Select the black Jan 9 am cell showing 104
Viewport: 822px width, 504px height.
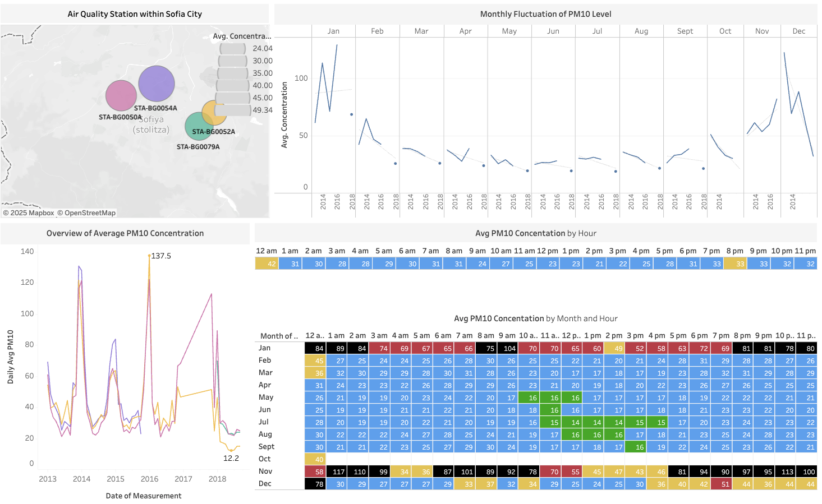(507, 349)
